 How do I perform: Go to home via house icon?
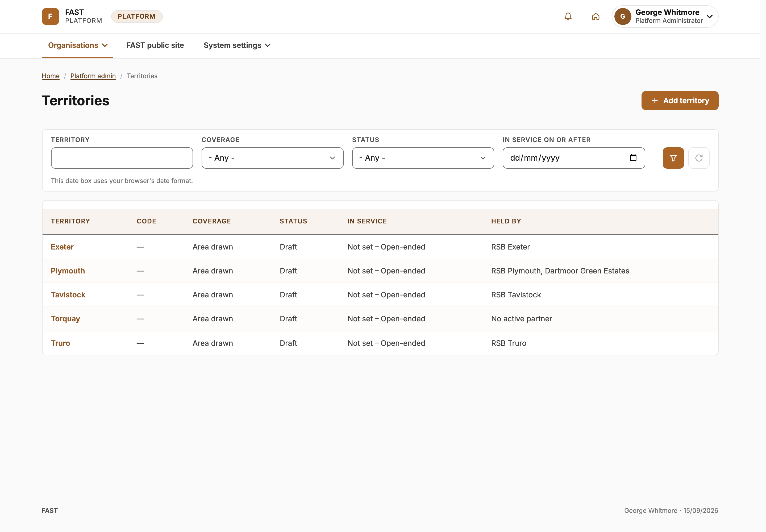(x=596, y=16)
